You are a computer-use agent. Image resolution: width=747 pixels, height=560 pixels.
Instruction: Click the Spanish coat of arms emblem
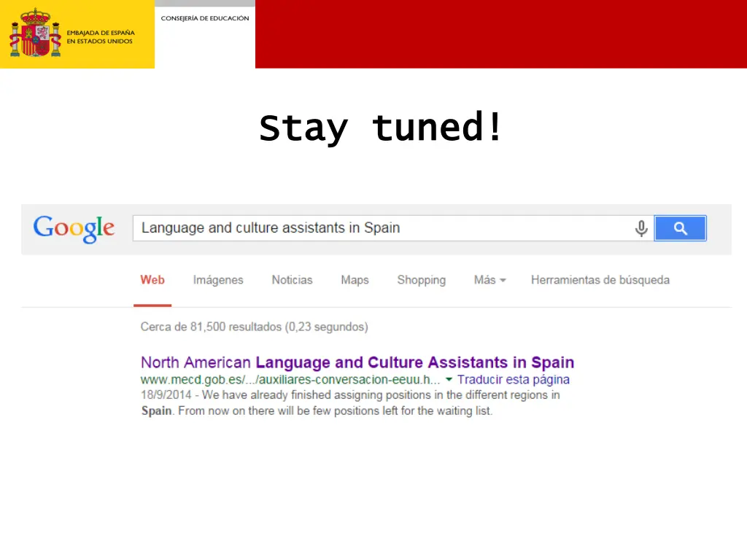tap(35, 33)
